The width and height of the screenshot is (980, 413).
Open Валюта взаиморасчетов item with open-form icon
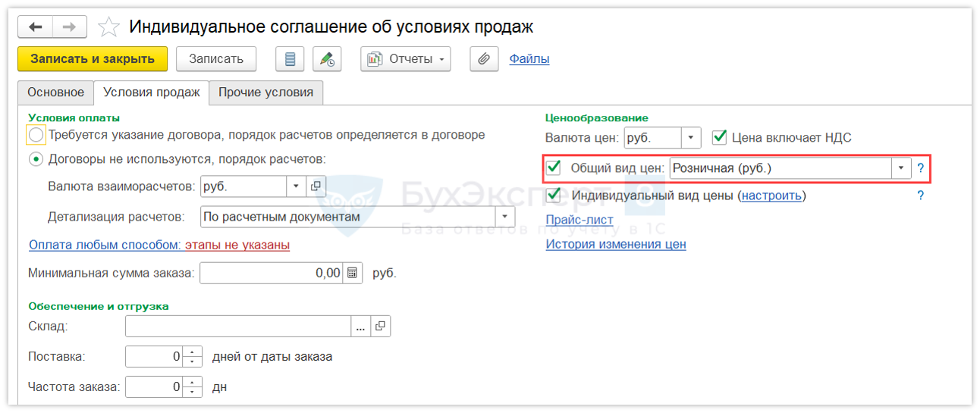[x=316, y=186]
